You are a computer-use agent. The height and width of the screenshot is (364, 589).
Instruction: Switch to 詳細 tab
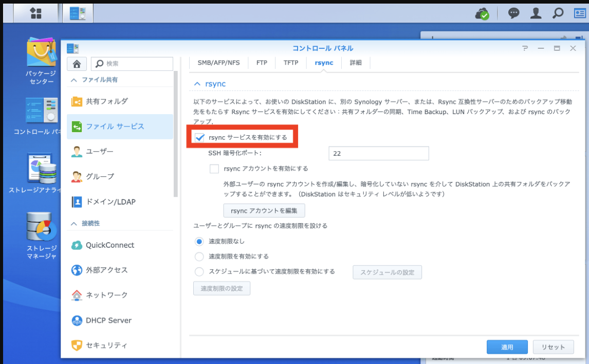356,63
